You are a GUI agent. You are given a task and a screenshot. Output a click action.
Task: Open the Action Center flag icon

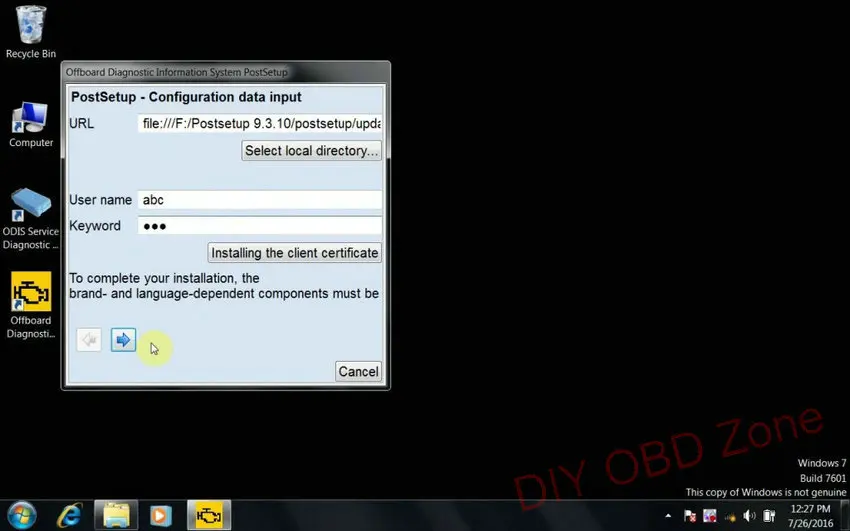pos(690,516)
